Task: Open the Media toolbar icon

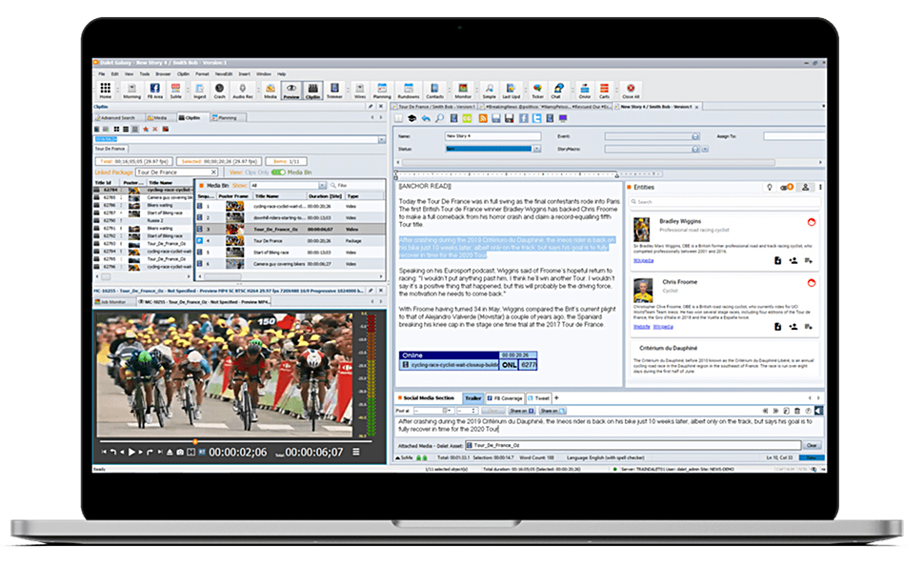Action: pyautogui.click(x=270, y=91)
